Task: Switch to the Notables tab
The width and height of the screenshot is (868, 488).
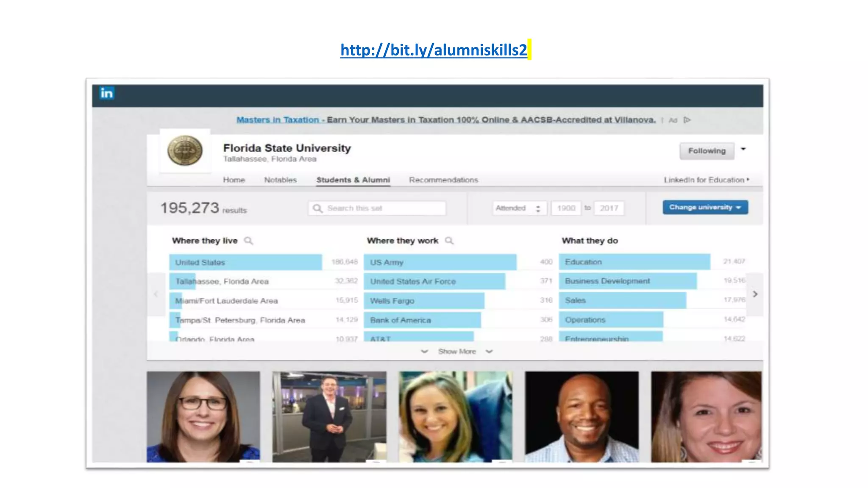Action: point(280,180)
